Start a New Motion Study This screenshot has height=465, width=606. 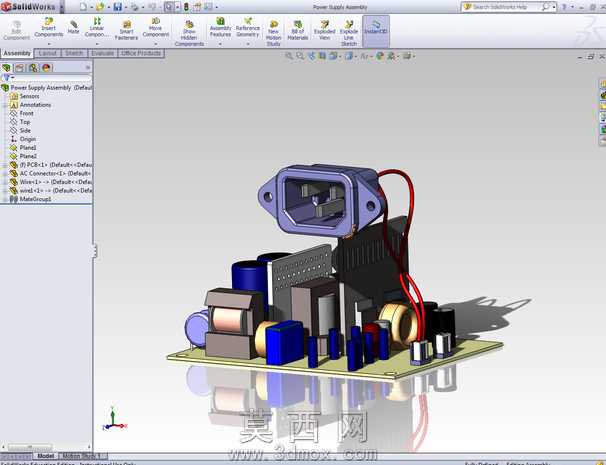click(273, 33)
